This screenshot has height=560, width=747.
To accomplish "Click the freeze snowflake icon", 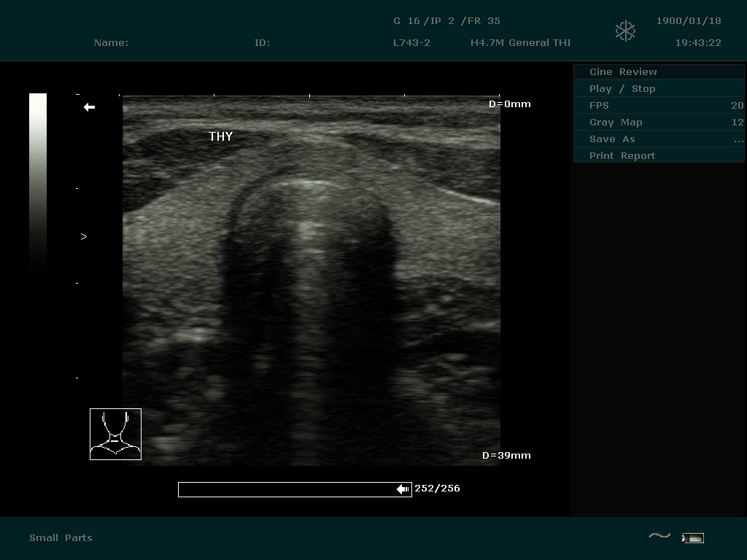I will 625,31.
